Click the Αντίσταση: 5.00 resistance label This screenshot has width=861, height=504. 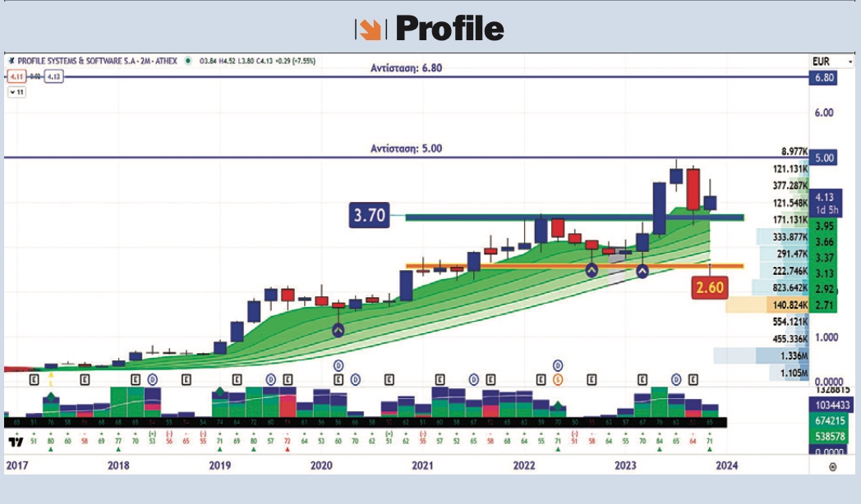click(x=407, y=149)
